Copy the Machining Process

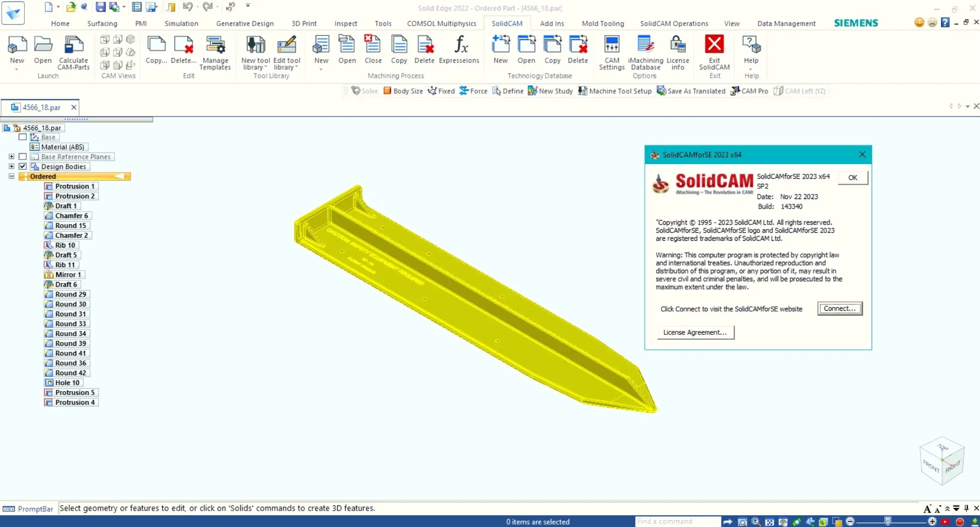[x=399, y=49]
